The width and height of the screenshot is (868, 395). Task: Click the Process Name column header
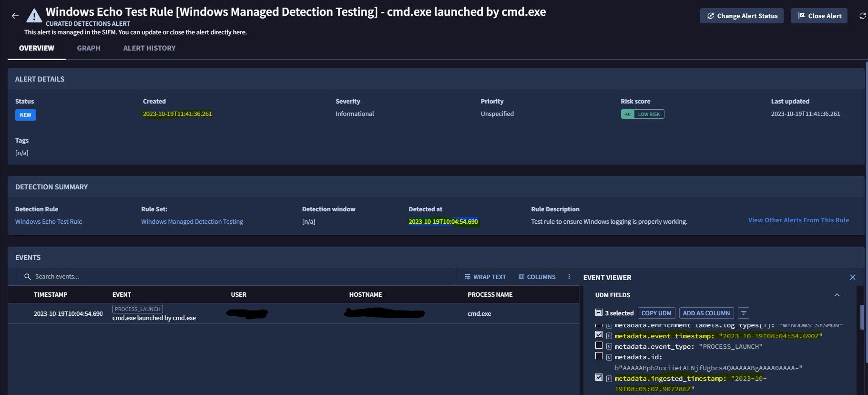click(x=490, y=294)
